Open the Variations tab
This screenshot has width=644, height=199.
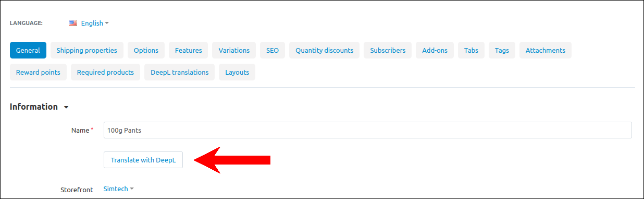point(234,50)
